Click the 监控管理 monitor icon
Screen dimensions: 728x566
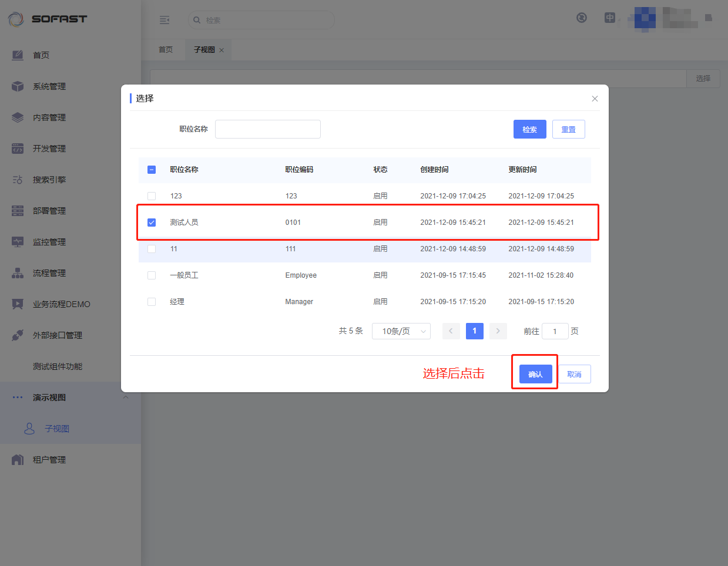click(x=18, y=242)
